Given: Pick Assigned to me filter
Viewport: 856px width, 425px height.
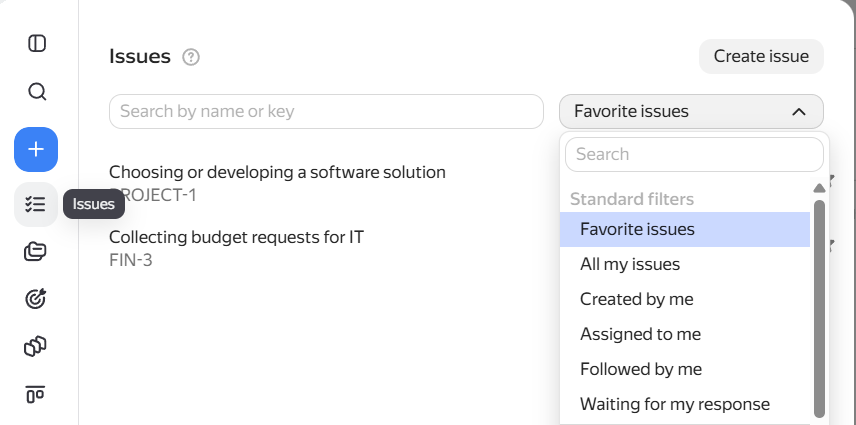Looking at the screenshot, I should coord(685,334).
